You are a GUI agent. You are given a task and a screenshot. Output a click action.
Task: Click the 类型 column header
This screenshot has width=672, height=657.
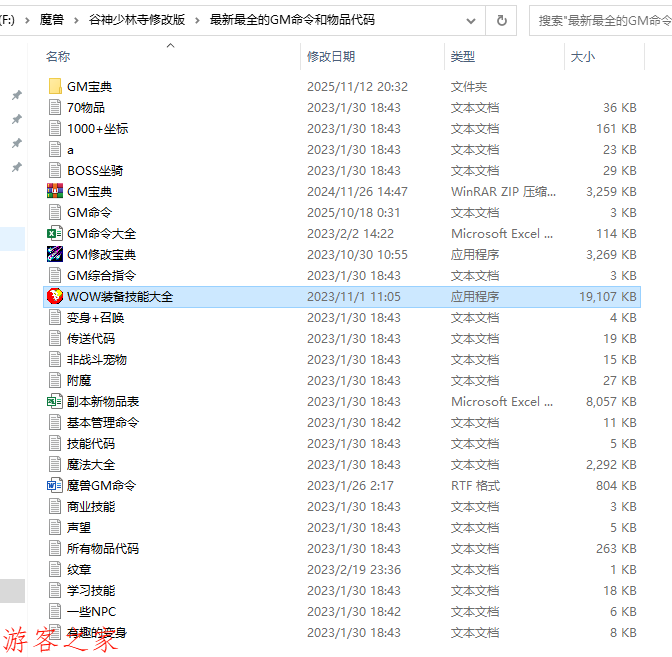click(x=463, y=57)
